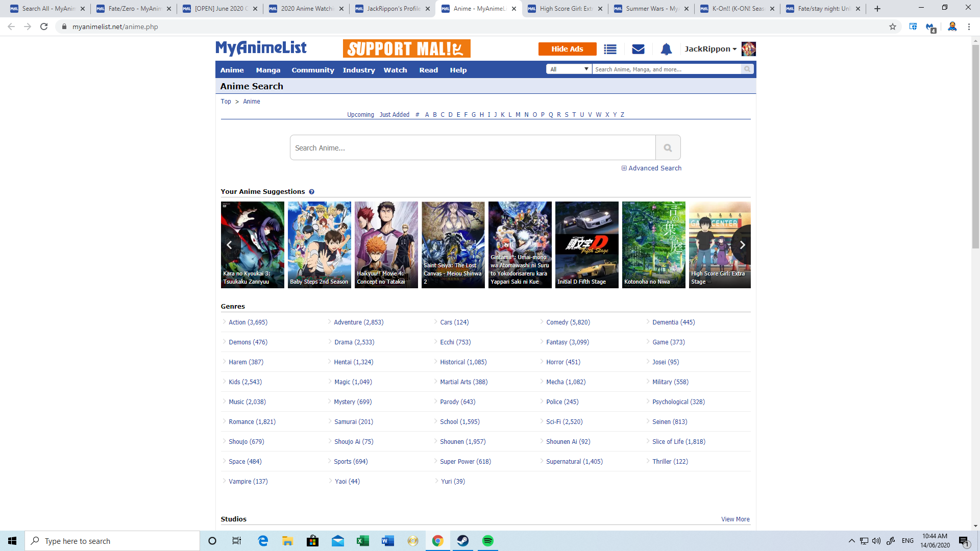This screenshot has width=980, height=551.
Task: Open the anime list icon in header
Action: coord(610,49)
